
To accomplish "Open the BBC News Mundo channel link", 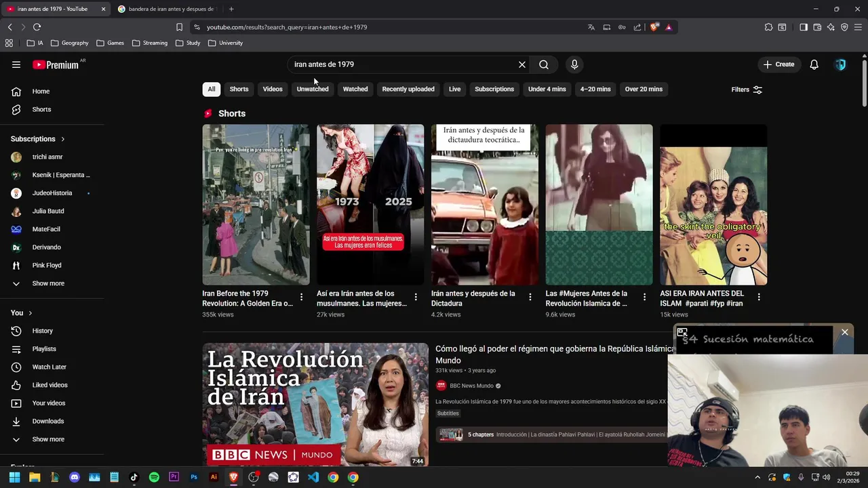I will [x=471, y=386].
